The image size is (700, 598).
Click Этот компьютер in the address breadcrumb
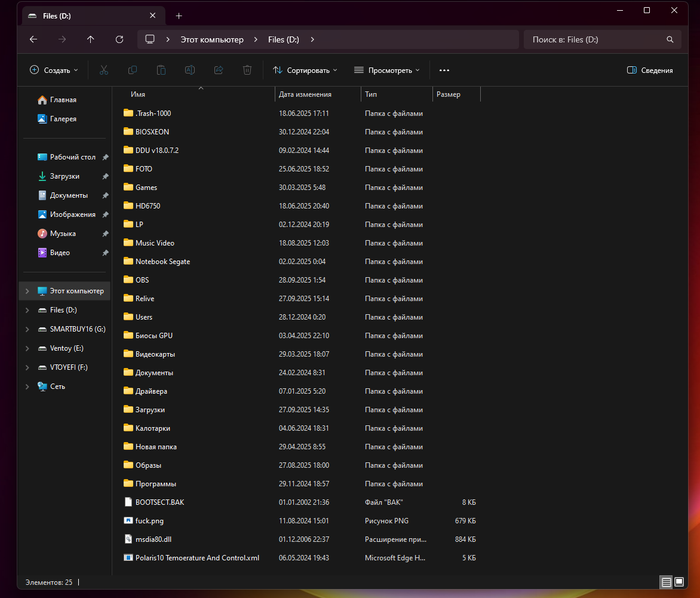click(x=212, y=39)
